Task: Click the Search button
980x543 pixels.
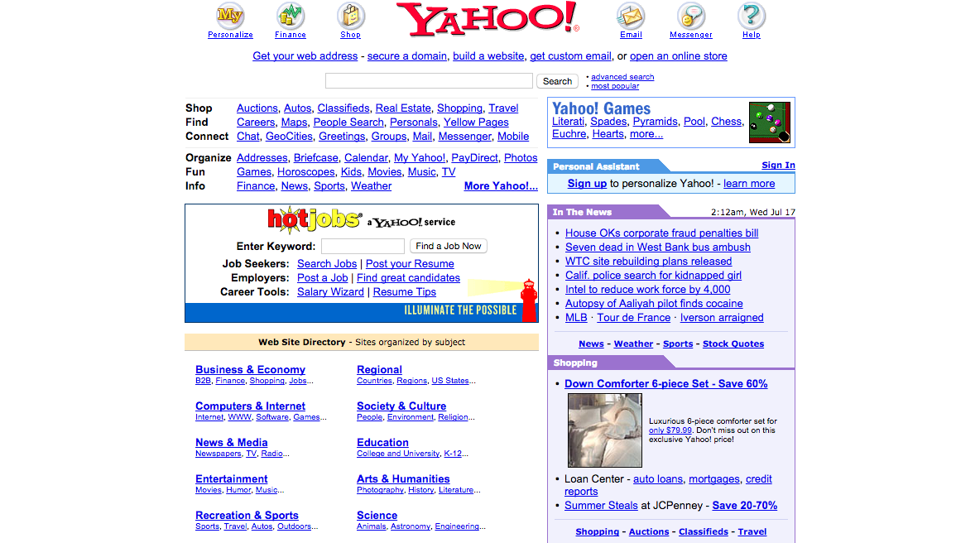Action: [557, 81]
